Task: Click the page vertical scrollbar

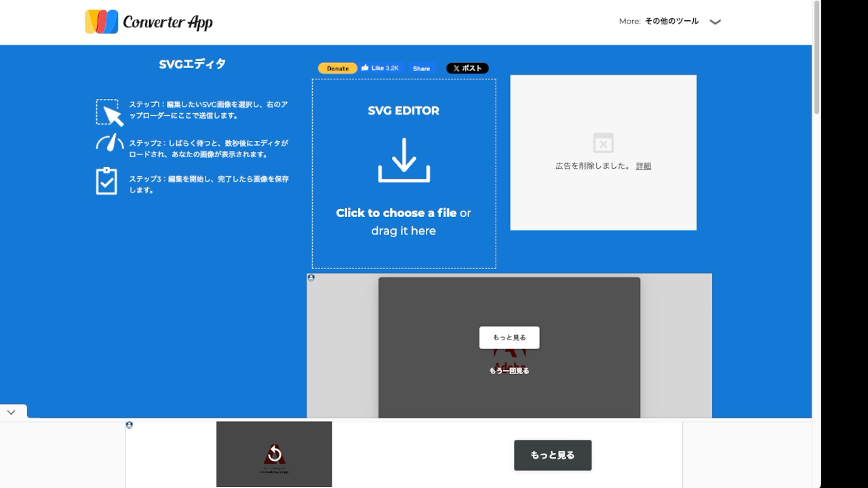Action: pos(816,58)
